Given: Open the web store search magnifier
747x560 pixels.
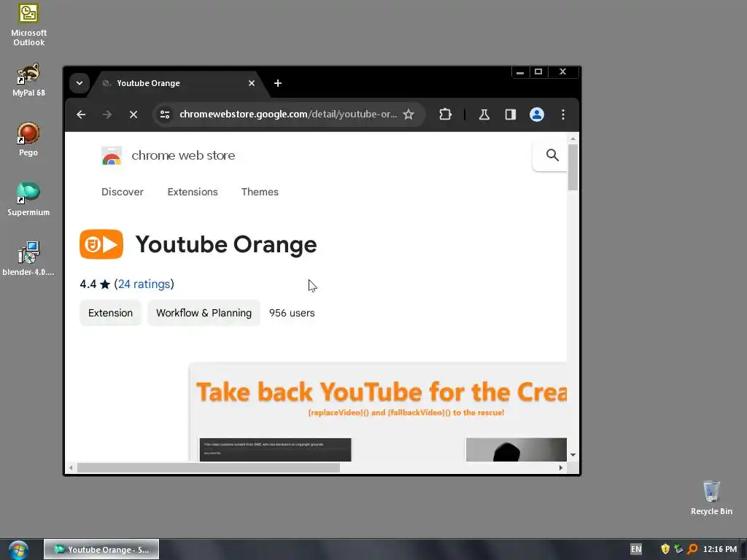Looking at the screenshot, I should (552, 155).
